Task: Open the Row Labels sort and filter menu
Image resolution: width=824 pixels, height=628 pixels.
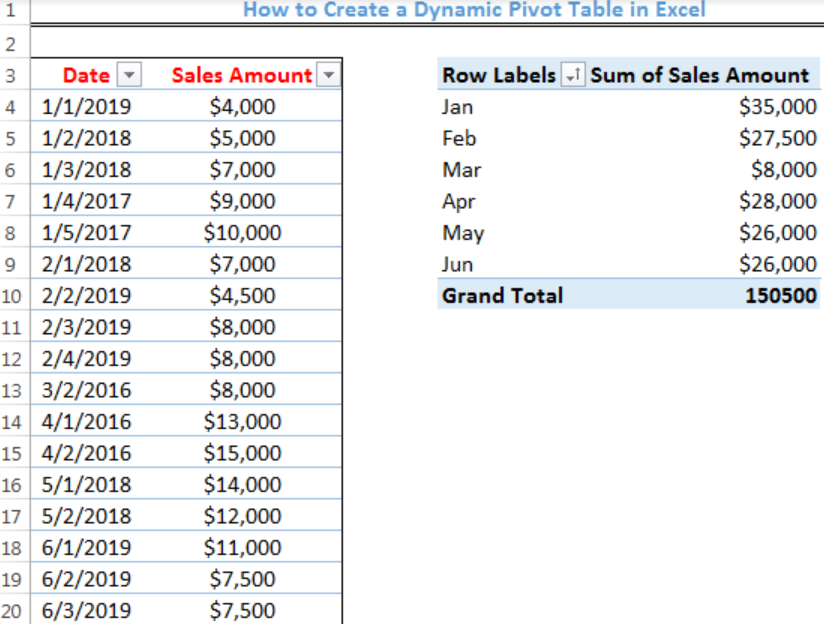Action: pos(571,74)
